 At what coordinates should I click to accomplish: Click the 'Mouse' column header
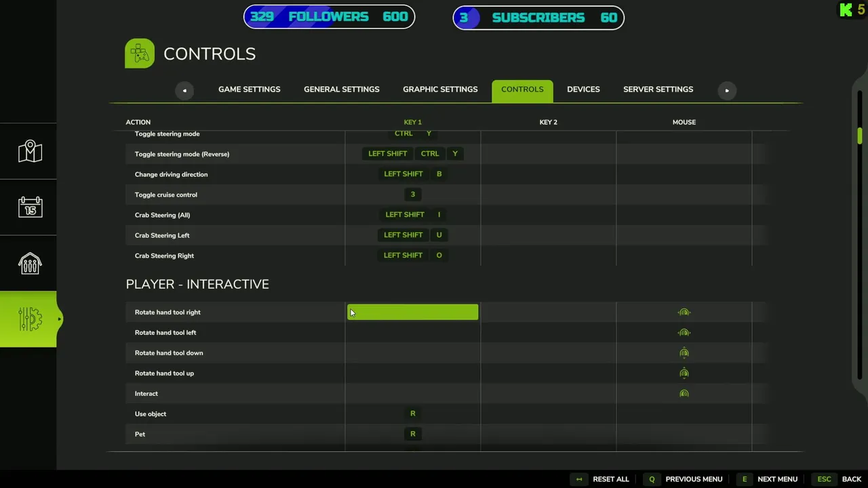point(684,122)
